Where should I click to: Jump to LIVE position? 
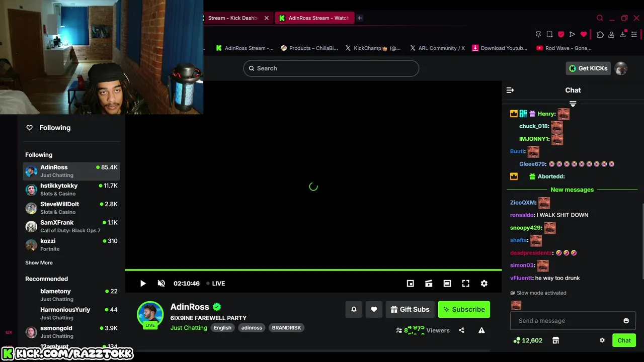215,284
